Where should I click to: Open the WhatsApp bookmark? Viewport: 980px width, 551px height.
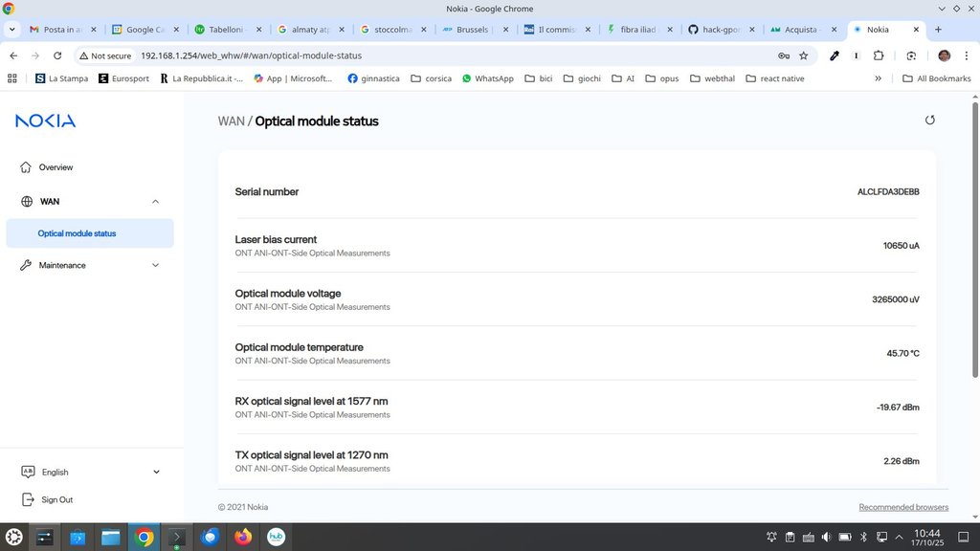487,78
